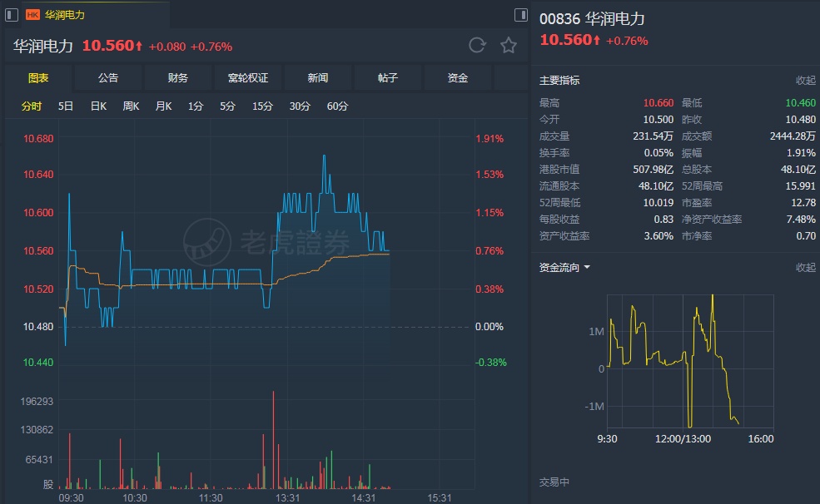Click the tallest volume bar near 13:31
Image resolution: width=820 pixels, height=504 pixels.
pyautogui.click(x=273, y=440)
